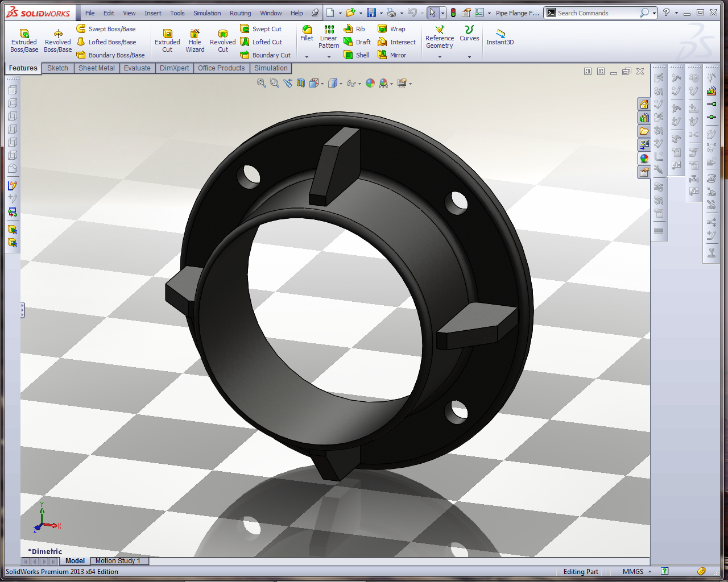Select the Draft feature

point(357,42)
